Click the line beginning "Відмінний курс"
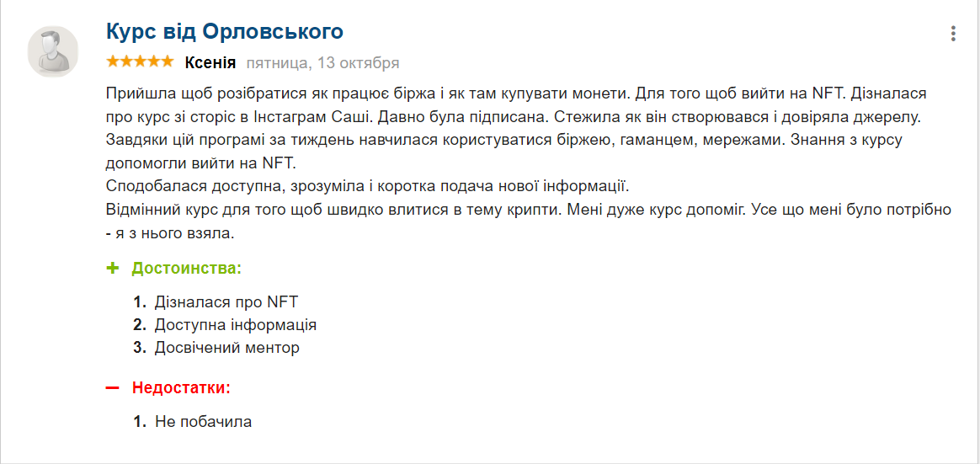 (x=529, y=209)
